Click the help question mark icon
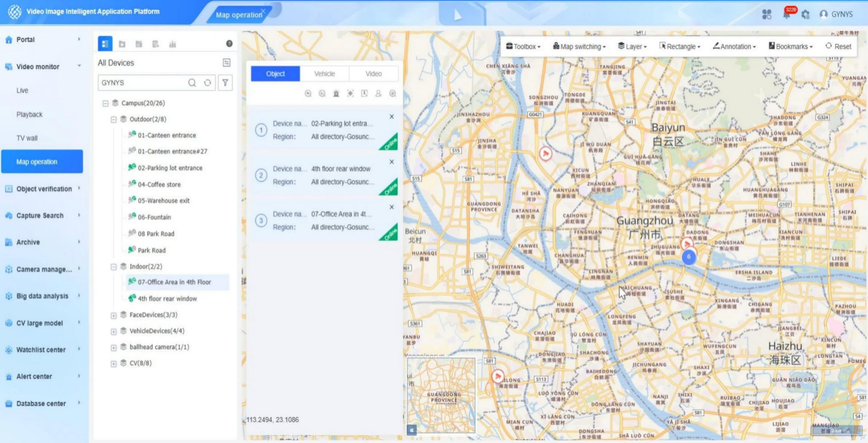The height and width of the screenshot is (443, 868). [229, 44]
